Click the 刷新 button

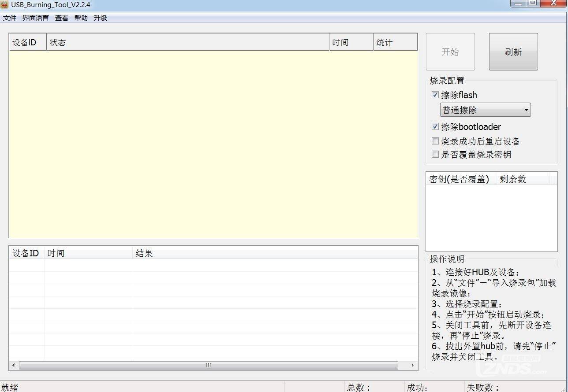pyautogui.click(x=513, y=52)
